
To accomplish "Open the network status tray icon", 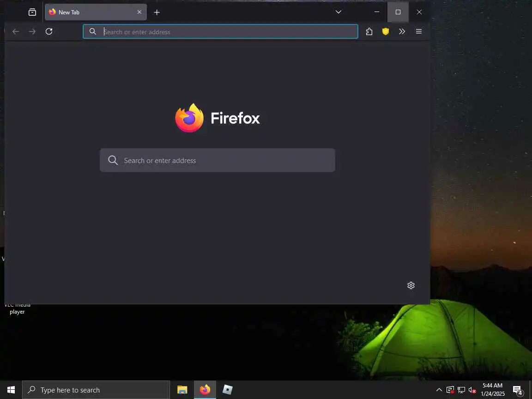I will (461, 390).
